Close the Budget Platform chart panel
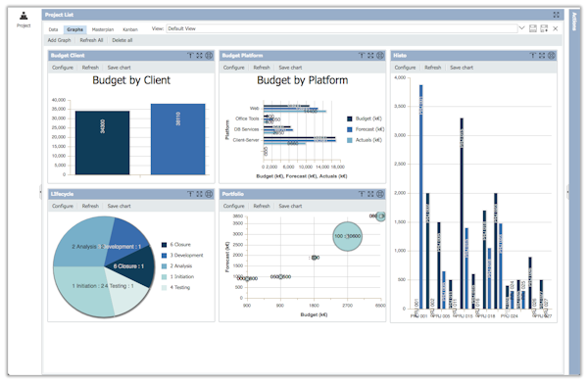 tap(380, 56)
